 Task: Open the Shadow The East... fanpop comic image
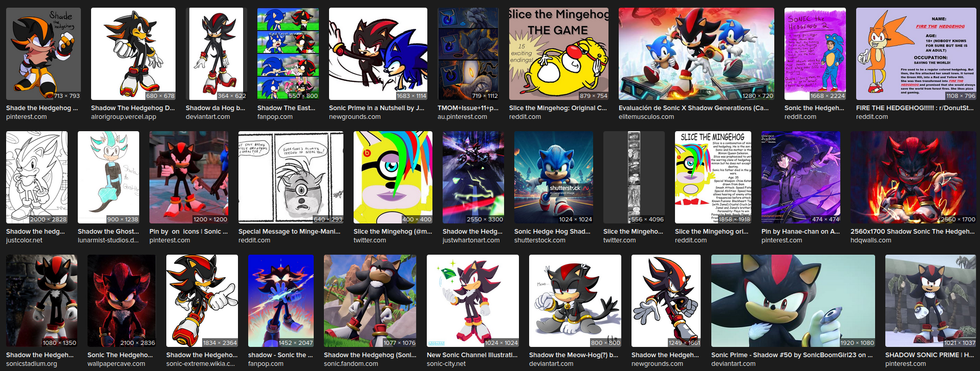coord(288,54)
